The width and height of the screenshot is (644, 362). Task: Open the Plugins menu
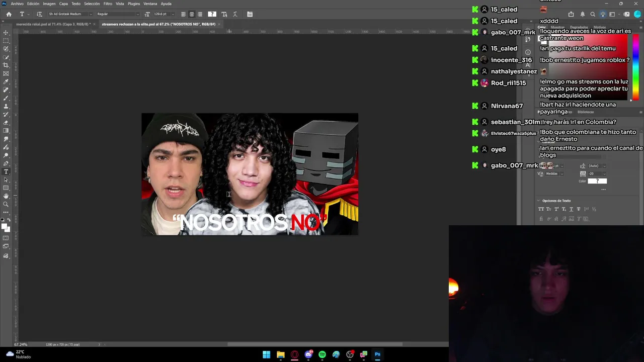pos(134,4)
